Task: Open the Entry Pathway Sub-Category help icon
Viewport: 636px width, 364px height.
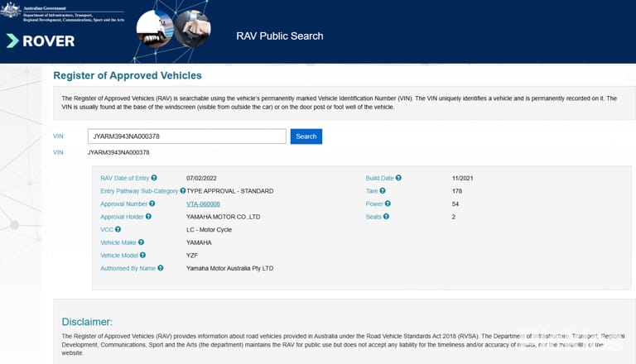Action: 183,190
